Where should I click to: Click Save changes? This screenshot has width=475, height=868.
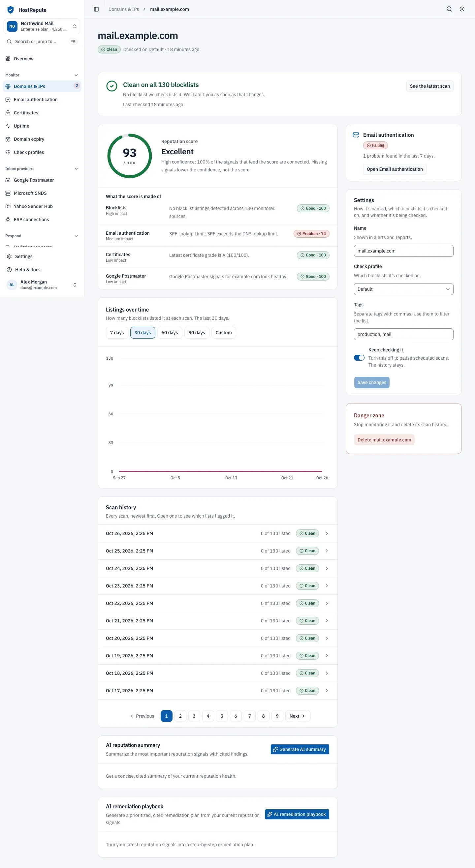coord(371,382)
